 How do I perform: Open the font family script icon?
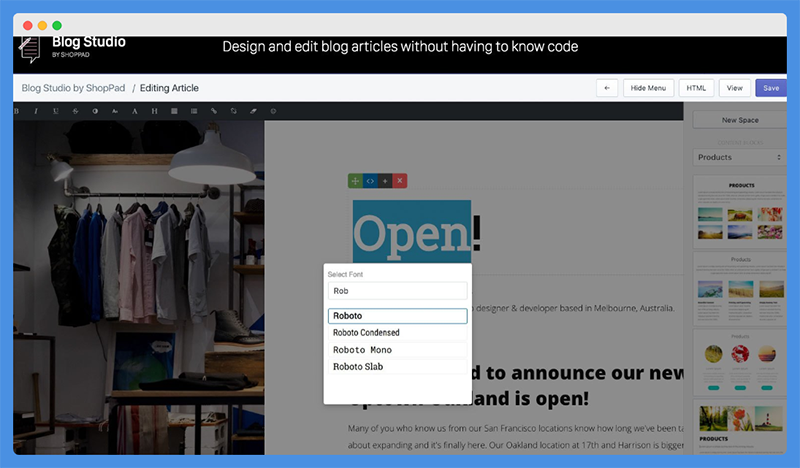click(x=115, y=111)
